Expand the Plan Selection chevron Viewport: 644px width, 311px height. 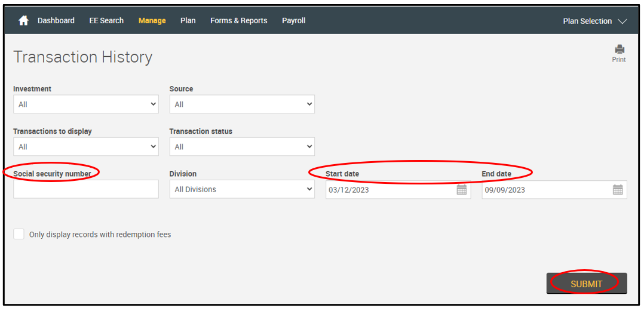(x=622, y=21)
